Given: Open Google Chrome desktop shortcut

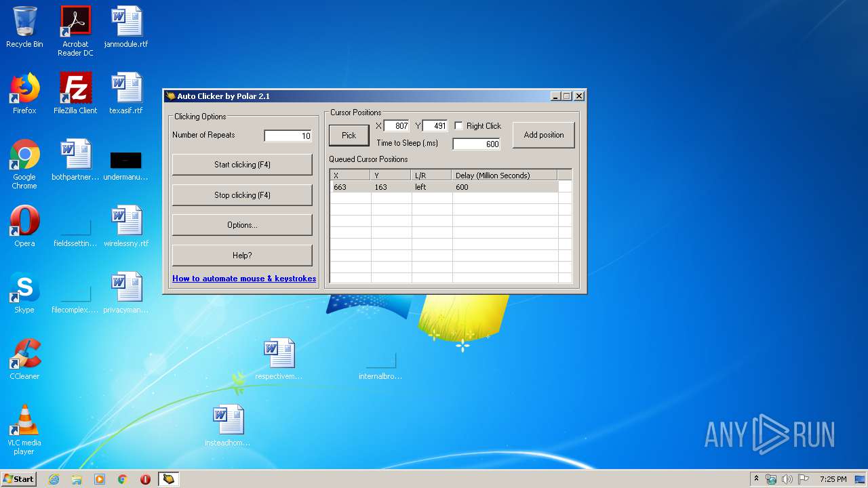Looking at the screenshot, I should (24, 164).
